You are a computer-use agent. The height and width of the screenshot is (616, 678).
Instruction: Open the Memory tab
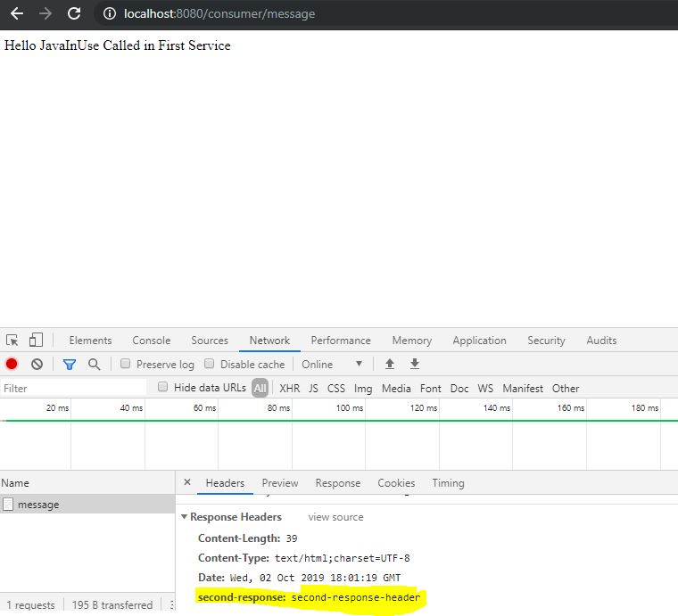coord(412,341)
